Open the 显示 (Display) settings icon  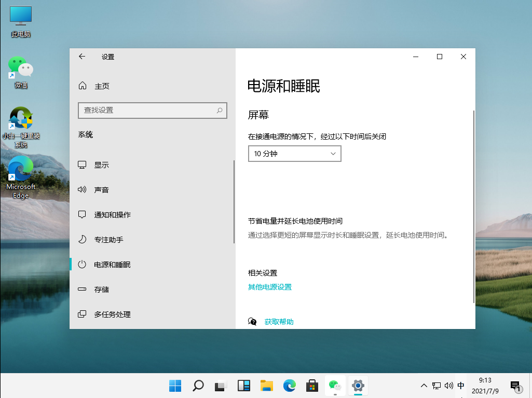(x=101, y=164)
